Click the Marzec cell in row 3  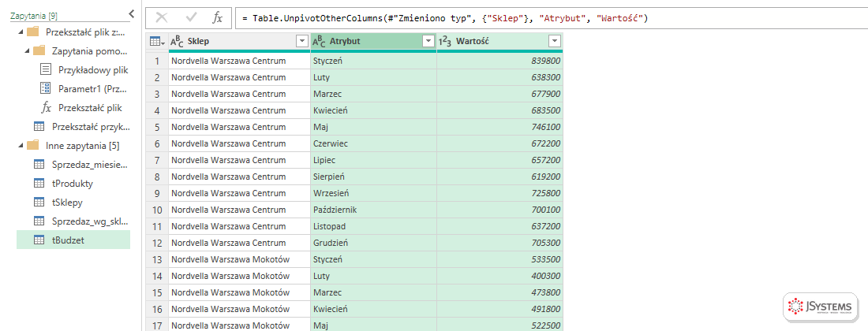pos(374,93)
